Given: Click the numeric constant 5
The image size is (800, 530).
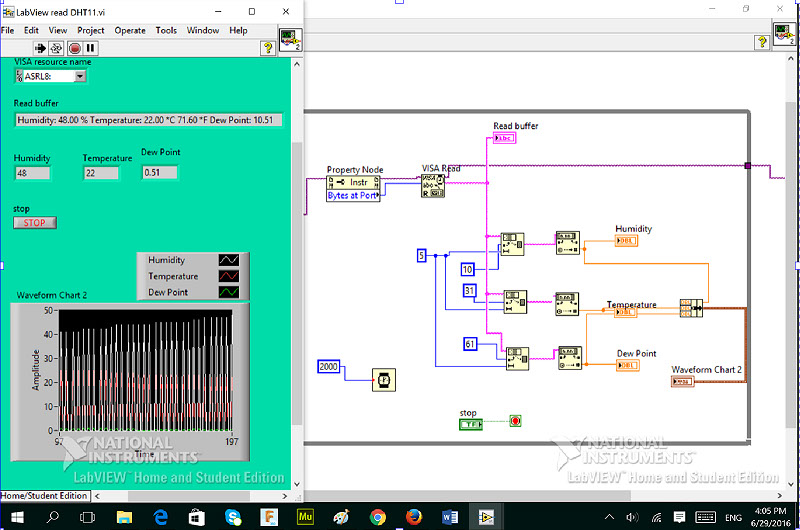Looking at the screenshot, I should (421, 255).
